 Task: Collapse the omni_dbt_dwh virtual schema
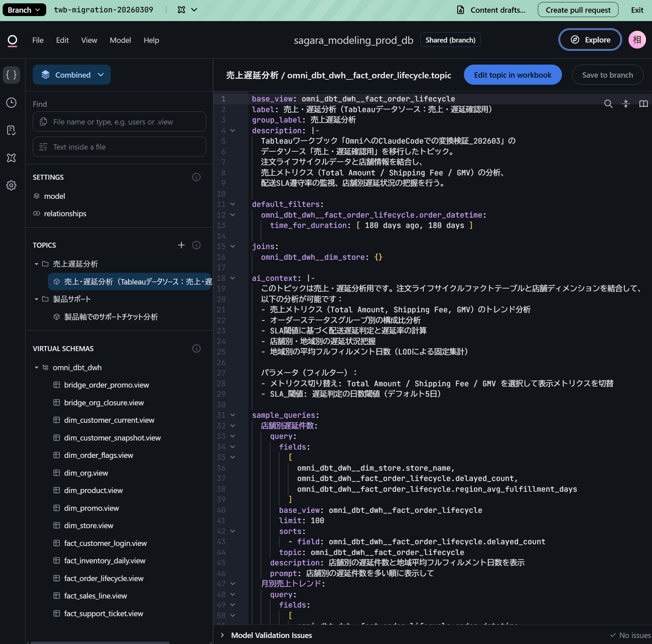[36, 367]
